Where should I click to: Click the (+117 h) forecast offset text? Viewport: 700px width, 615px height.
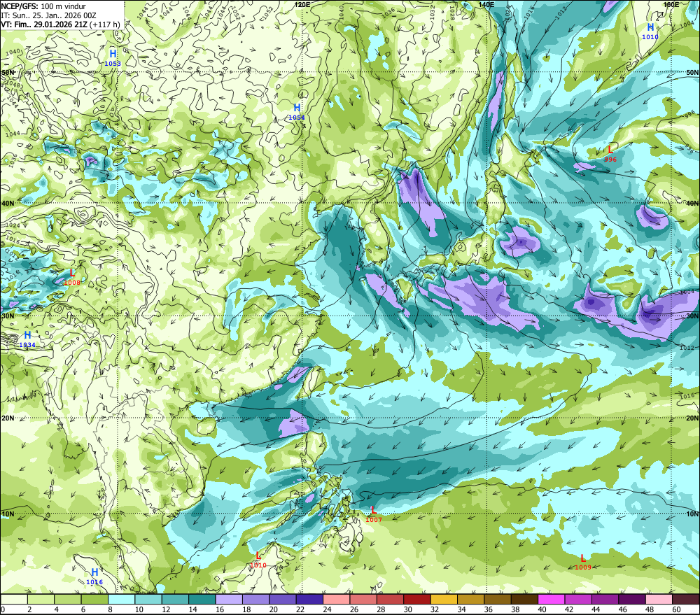point(105,24)
